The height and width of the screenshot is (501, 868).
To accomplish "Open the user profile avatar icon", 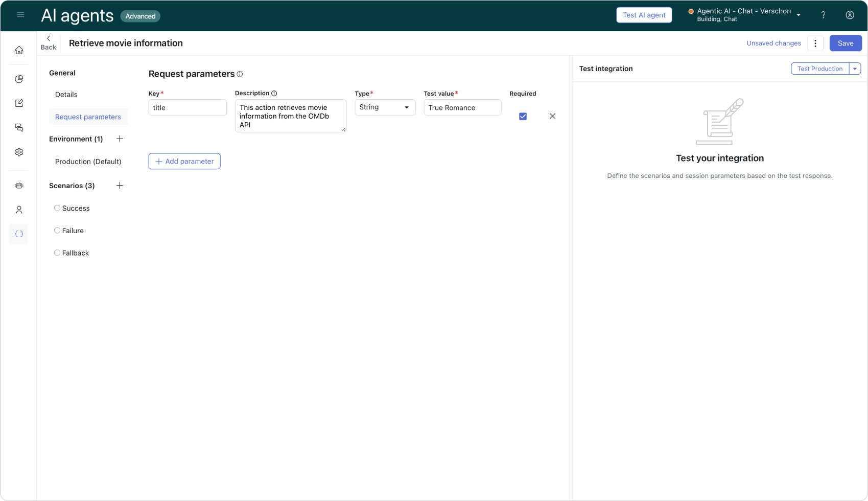I will click(x=850, y=15).
